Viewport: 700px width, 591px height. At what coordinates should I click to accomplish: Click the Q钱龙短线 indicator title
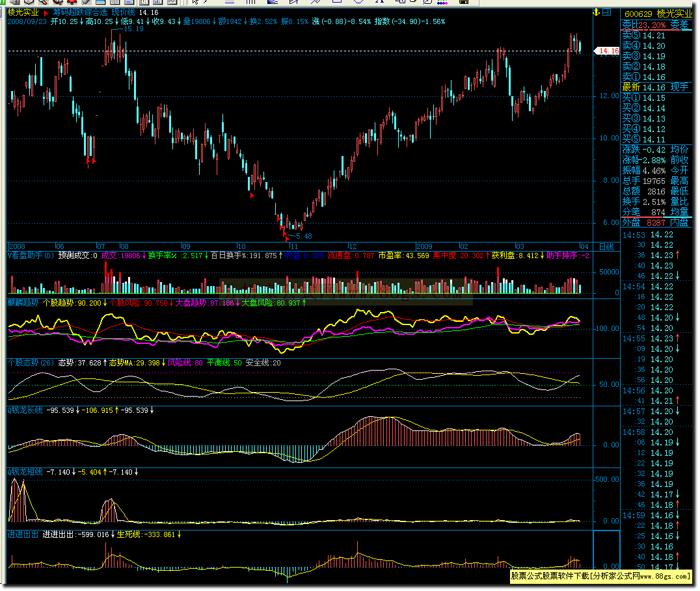tap(25, 472)
